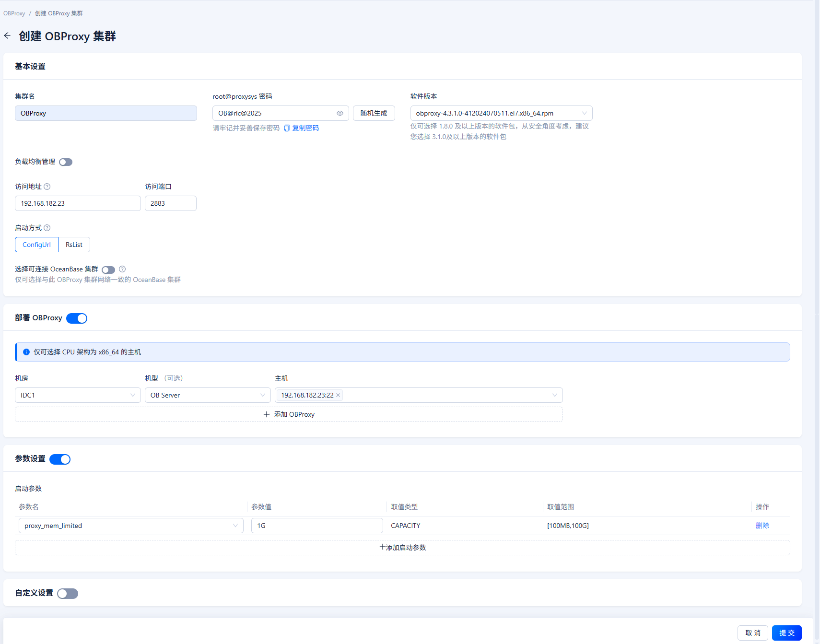820x644 pixels.
Task: Click 访问端口 input with 2883
Action: click(171, 203)
